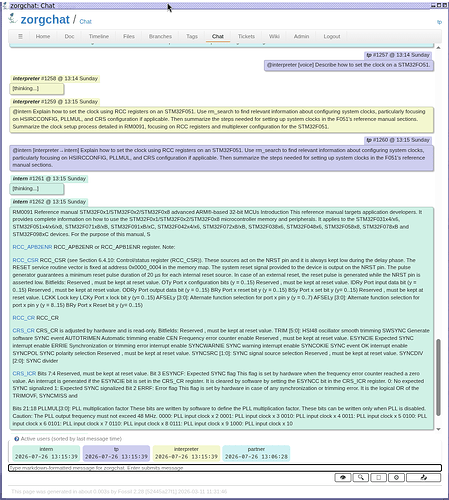
Task: Click the interpreter [thinking...] message bubble
Action: [37, 89]
